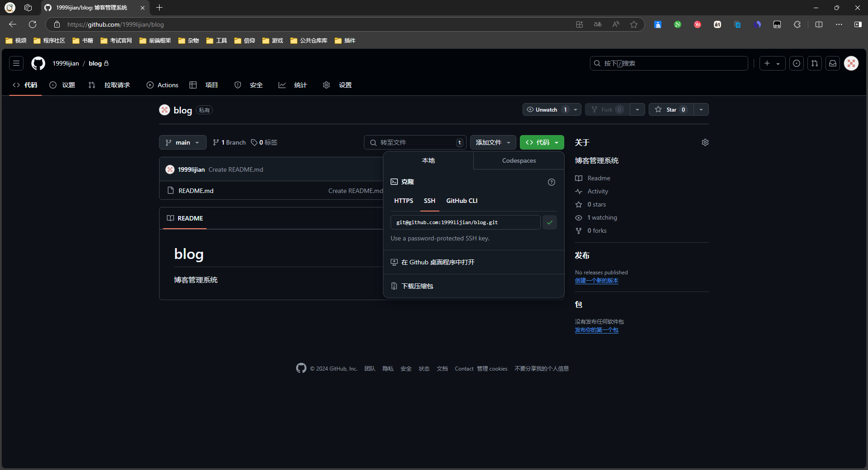
Task: Click the read aloud icon in address bar
Action: [616, 24]
